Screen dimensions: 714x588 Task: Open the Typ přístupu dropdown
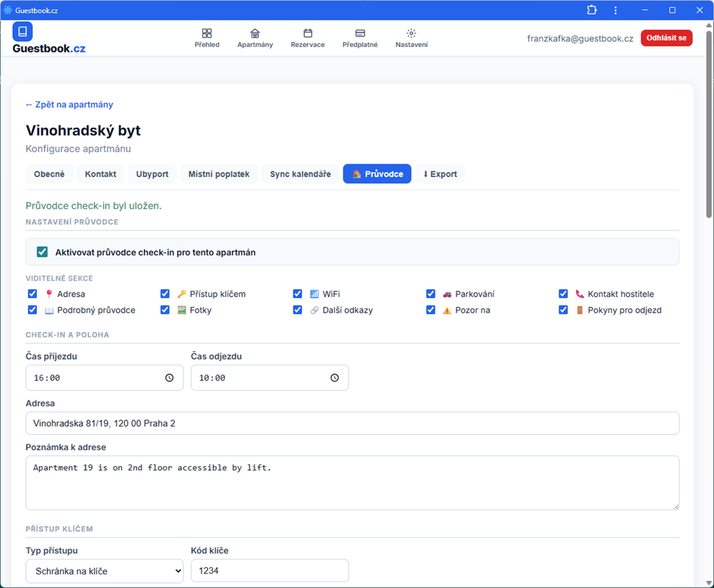(x=104, y=571)
